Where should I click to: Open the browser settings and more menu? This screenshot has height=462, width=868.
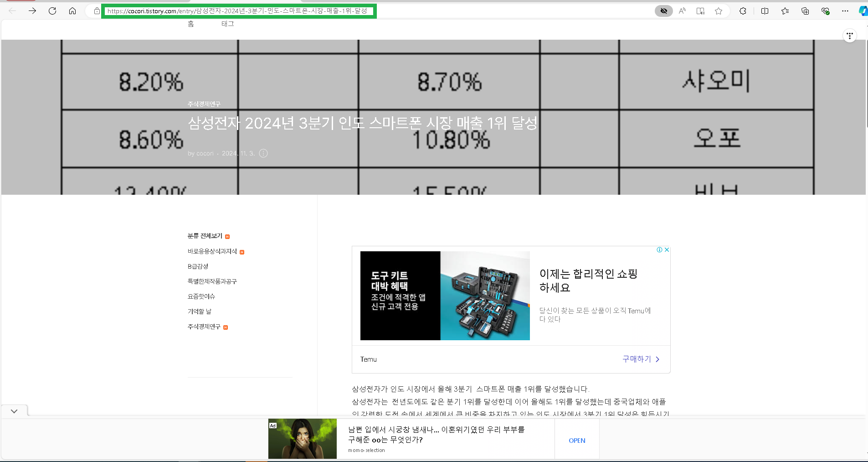coord(845,11)
